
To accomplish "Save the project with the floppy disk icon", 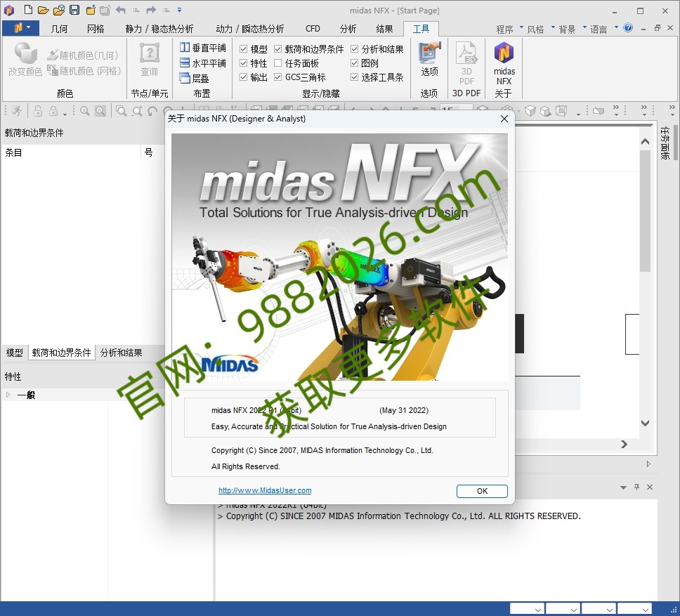I will pyautogui.click(x=74, y=10).
